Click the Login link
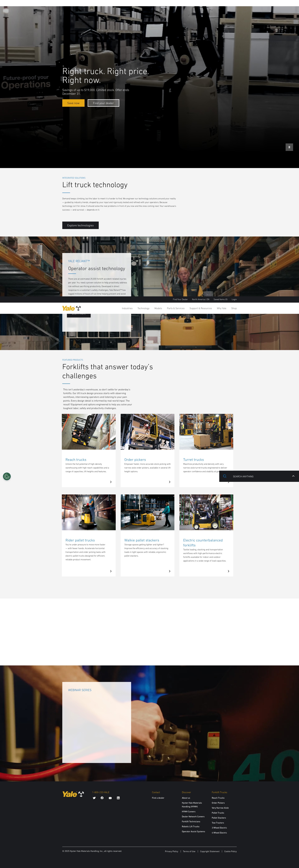Image resolution: width=299 pixels, height=868 pixels. coord(234,299)
